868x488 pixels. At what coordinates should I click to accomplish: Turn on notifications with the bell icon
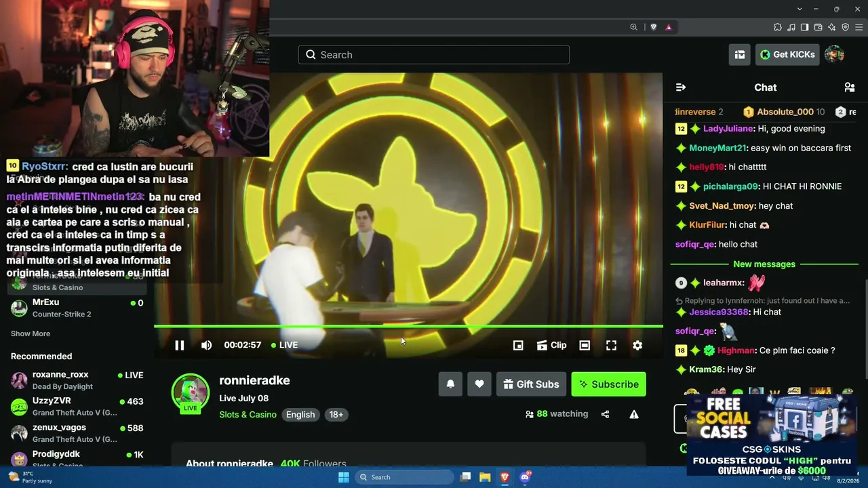[450, 384]
